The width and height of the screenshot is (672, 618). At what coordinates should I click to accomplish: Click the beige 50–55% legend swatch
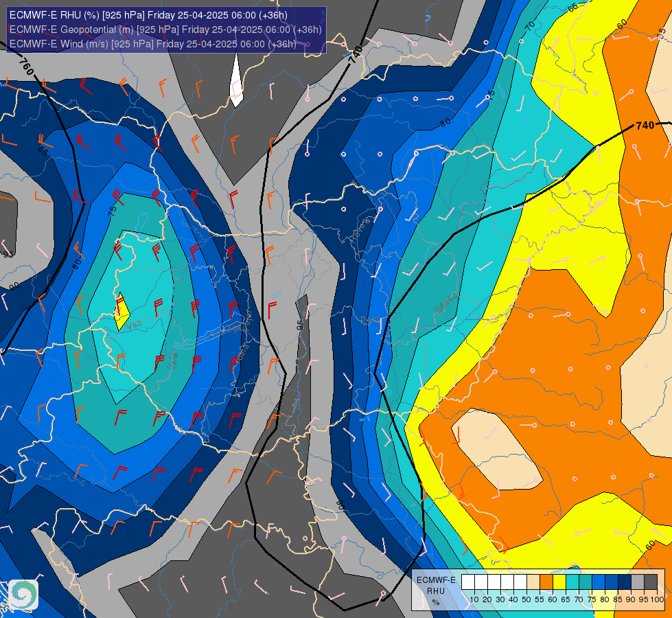tap(533, 582)
